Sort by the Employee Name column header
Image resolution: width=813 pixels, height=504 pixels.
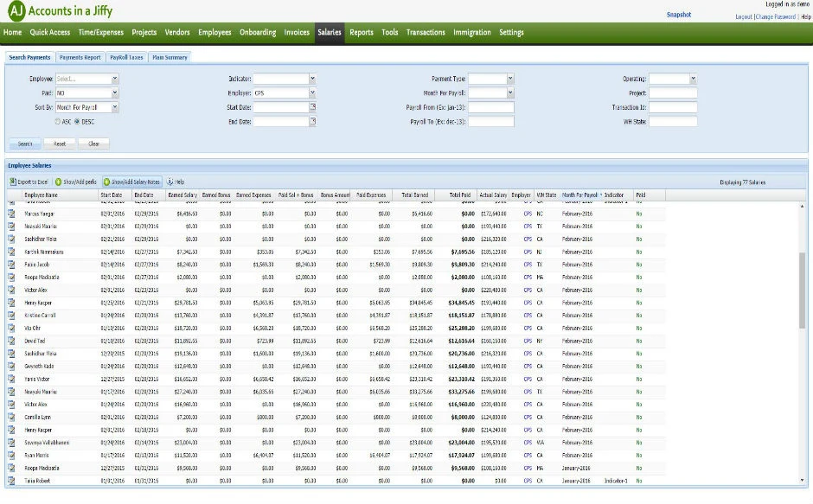(x=61, y=195)
